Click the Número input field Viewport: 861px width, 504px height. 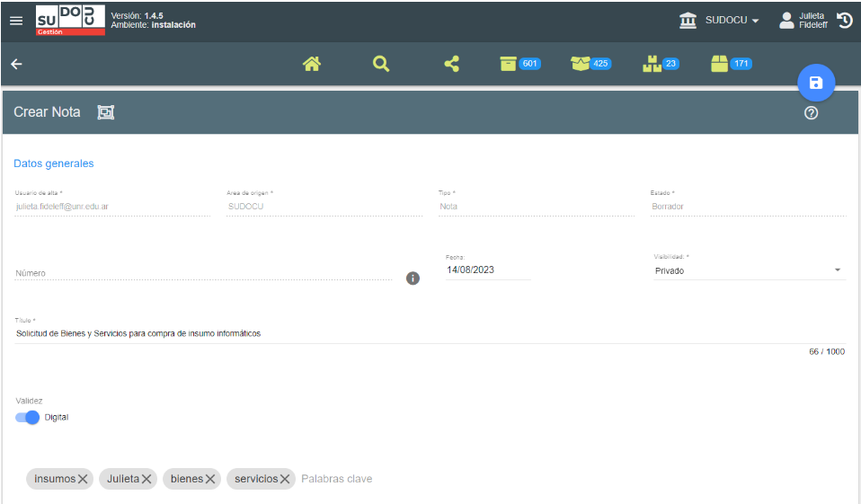[x=202, y=273]
